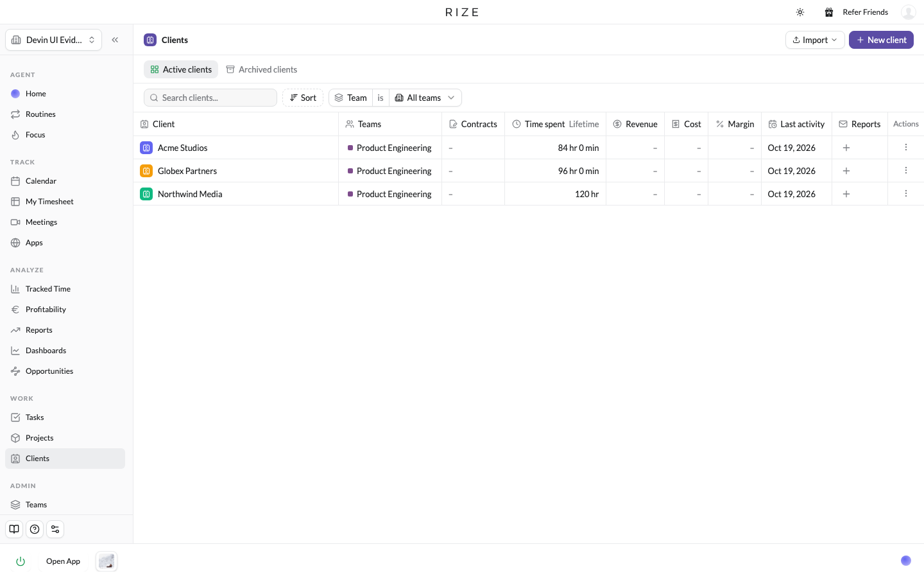924x578 pixels.
Task: Open the settings sliders icon
Action: tap(55, 529)
